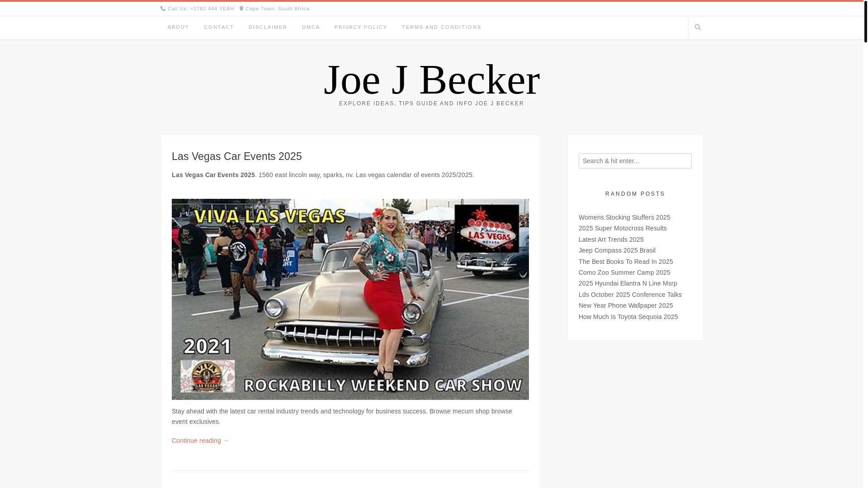
Task: Open Lds October 2025 Conference Talks post
Action: coord(630,295)
